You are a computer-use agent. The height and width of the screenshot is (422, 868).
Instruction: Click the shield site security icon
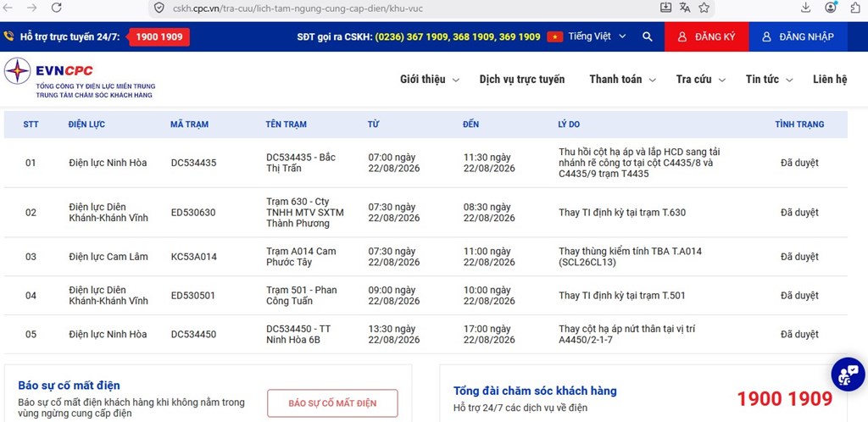[159, 8]
